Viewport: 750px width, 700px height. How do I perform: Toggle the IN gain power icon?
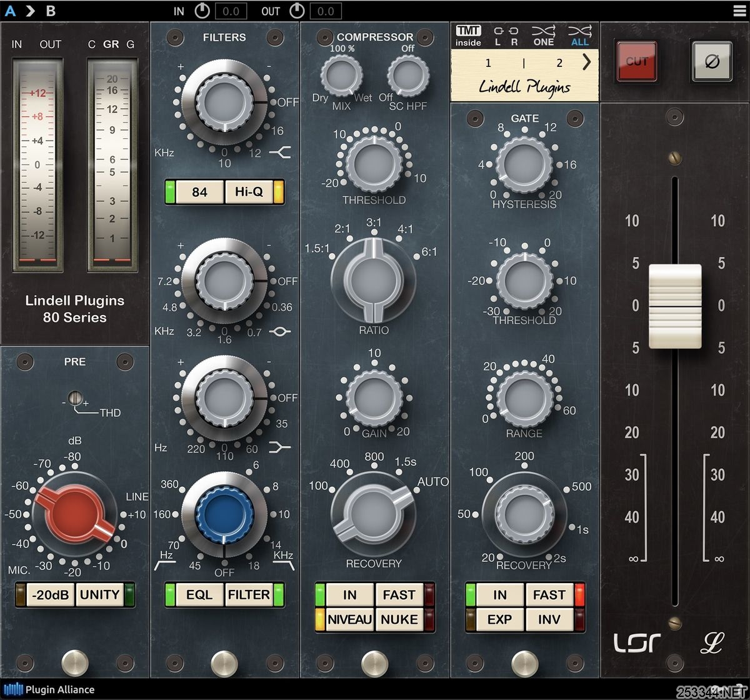tap(202, 11)
